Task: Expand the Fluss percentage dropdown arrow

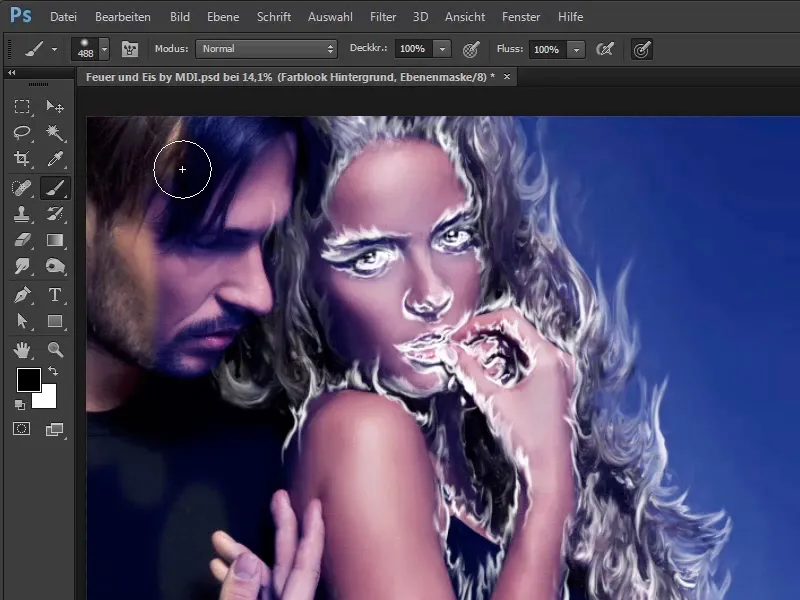Action: click(577, 49)
